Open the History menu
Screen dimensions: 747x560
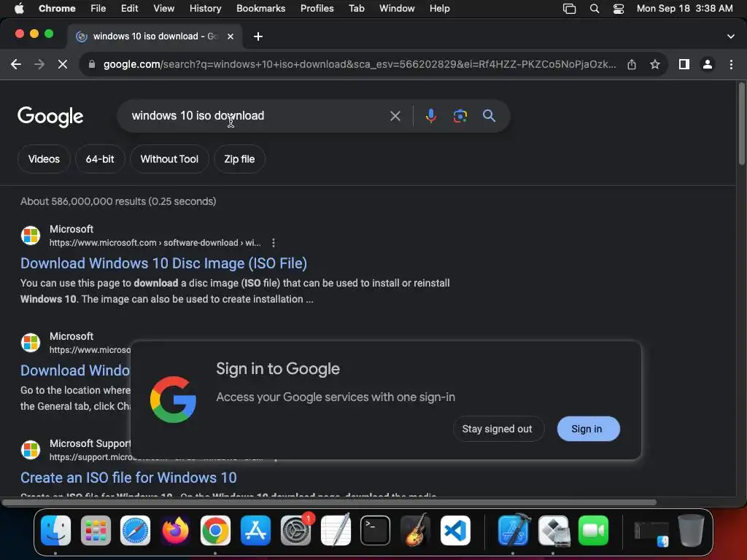pos(205,8)
